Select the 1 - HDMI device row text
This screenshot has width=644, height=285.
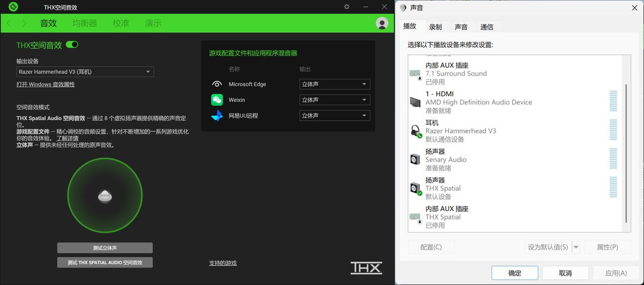tap(440, 94)
